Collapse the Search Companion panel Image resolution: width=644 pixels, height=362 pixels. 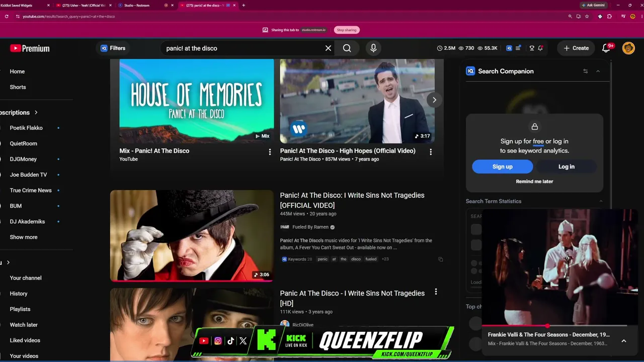pos(598,71)
